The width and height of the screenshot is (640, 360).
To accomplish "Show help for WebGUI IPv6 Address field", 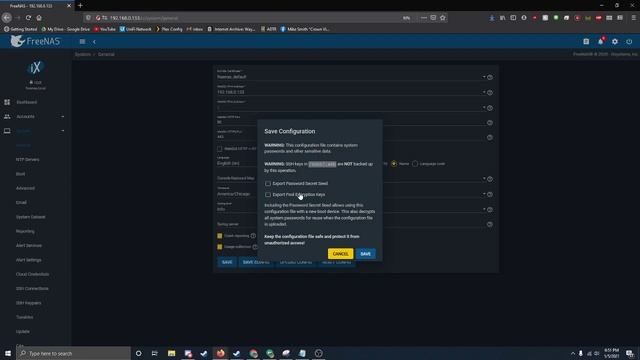I will point(490,108).
